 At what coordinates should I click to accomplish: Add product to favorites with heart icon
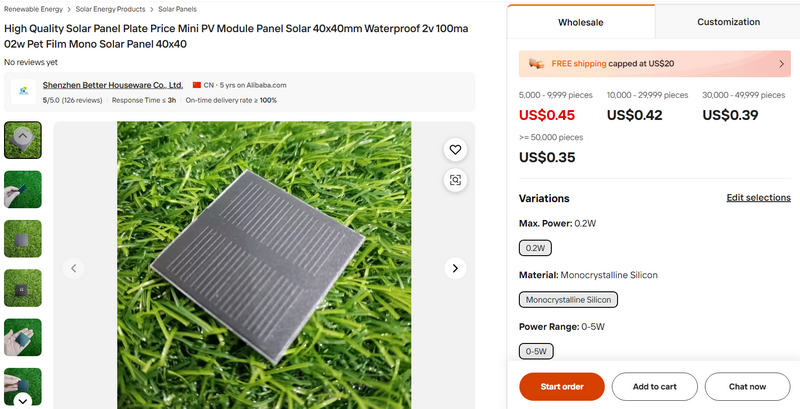(x=455, y=150)
